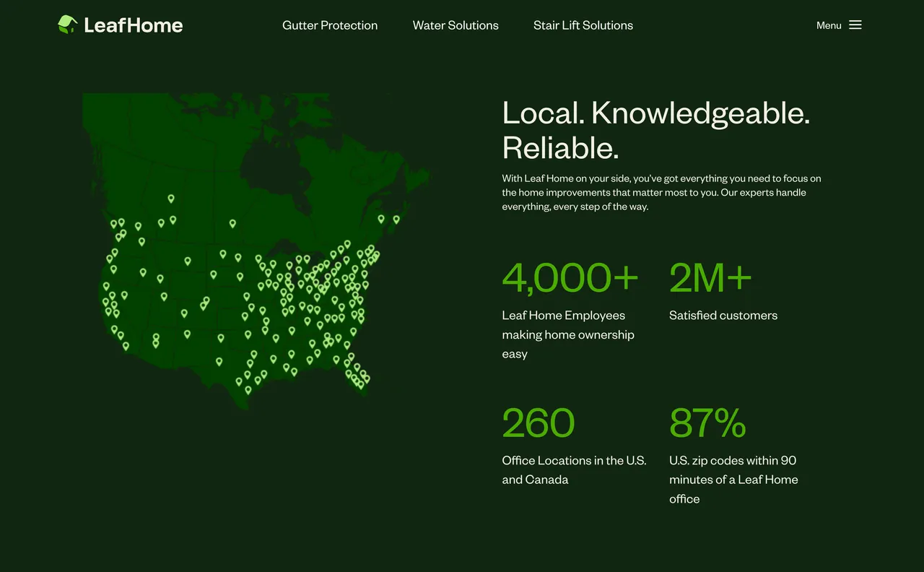
Task: Click the Menu text label
Action: (829, 25)
